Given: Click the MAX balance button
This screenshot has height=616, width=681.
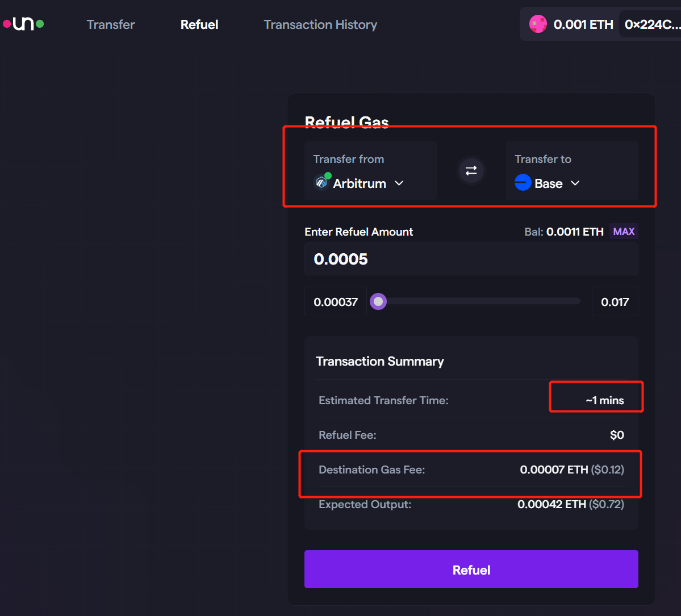Looking at the screenshot, I should 624,232.
